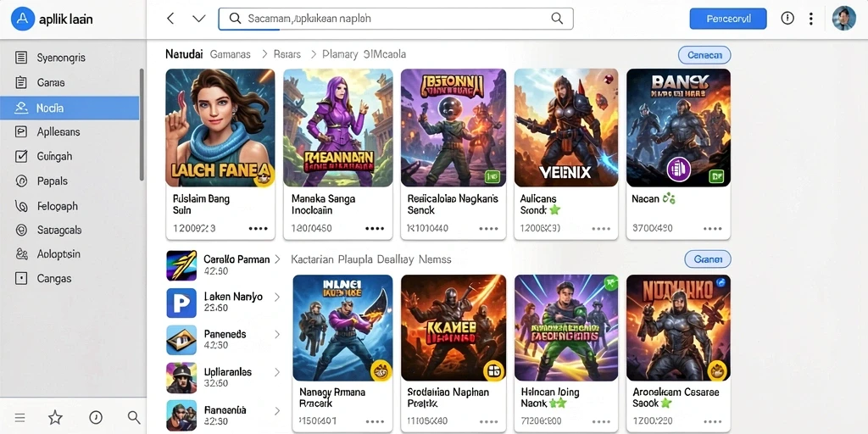Image resolution: width=868 pixels, height=434 pixels.
Task: Expand the Laken Nanyo list row chevron
Action: pyautogui.click(x=277, y=298)
